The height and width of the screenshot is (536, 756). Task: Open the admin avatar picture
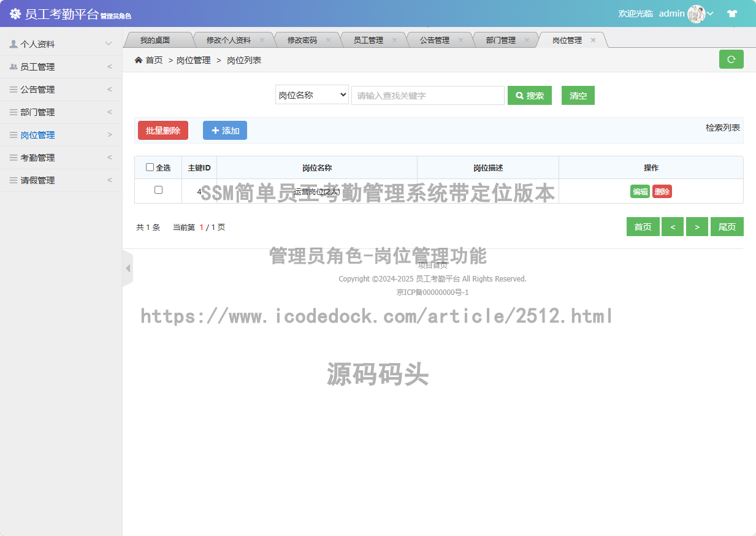pos(697,13)
